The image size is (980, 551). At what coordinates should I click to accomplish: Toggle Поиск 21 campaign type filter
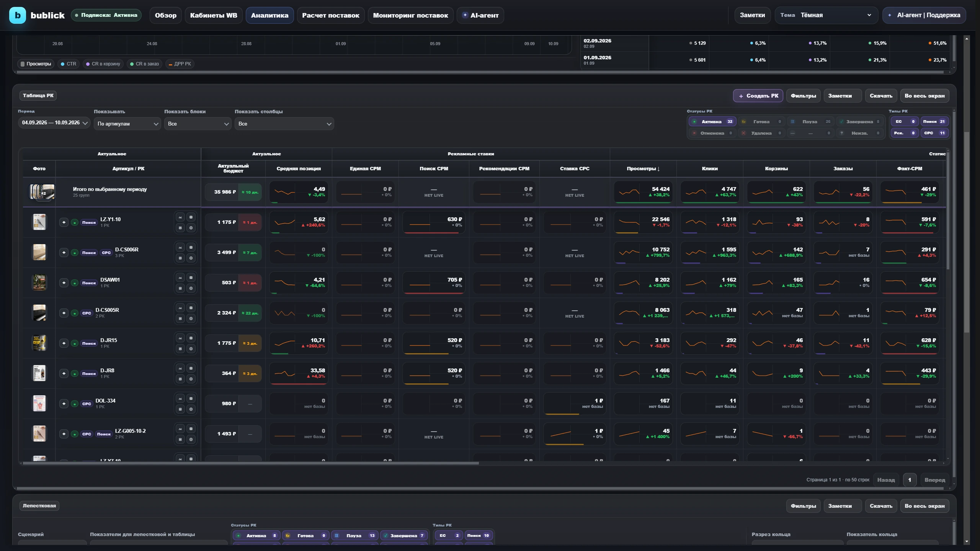pyautogui.click(x=934, y=122)
